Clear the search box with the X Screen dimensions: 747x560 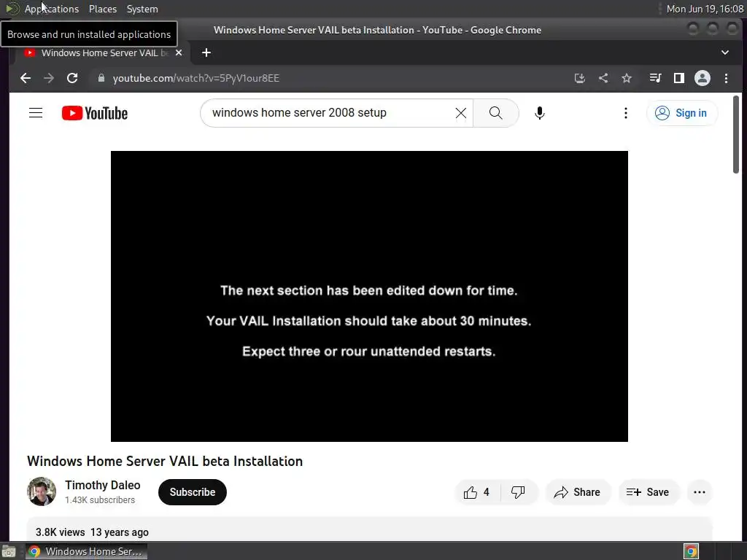pyautogui.click(x=461, y=113)
